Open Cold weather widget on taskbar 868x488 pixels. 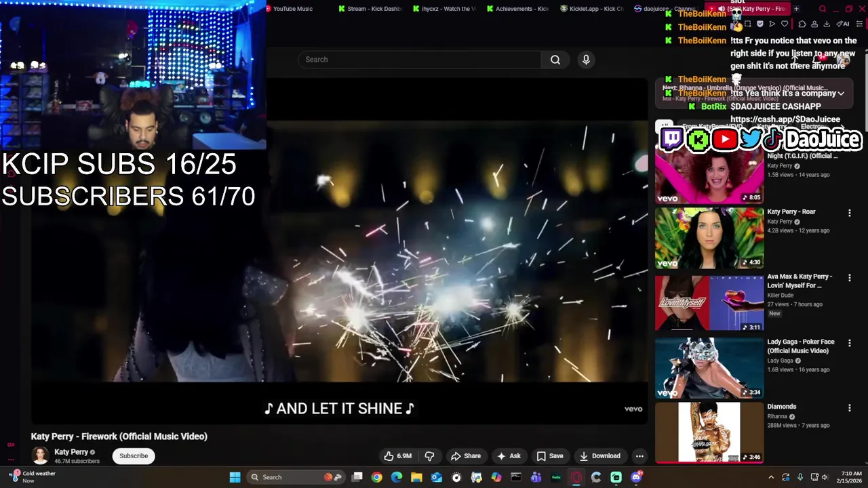tap(33, 477)
